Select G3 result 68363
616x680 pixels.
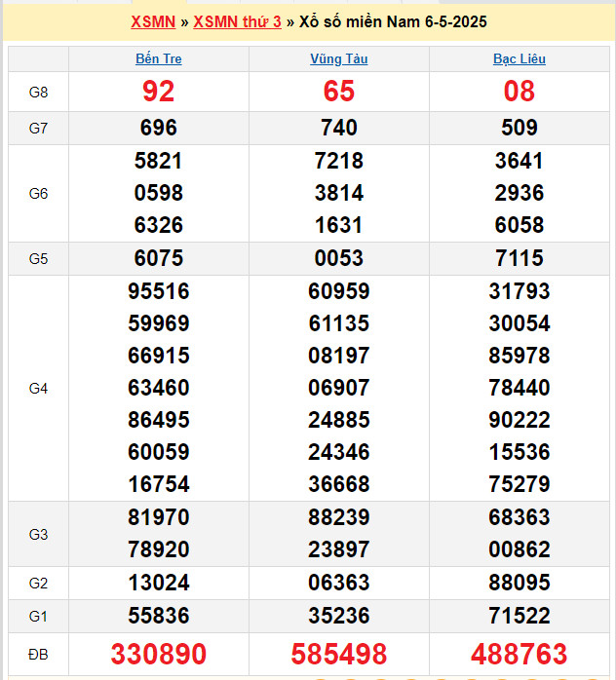point(520,517)
